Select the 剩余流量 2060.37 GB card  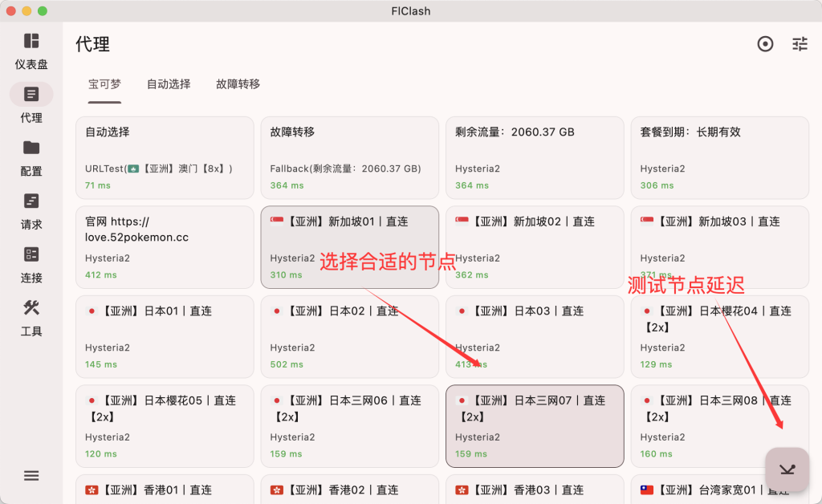(x=535, y=157)
